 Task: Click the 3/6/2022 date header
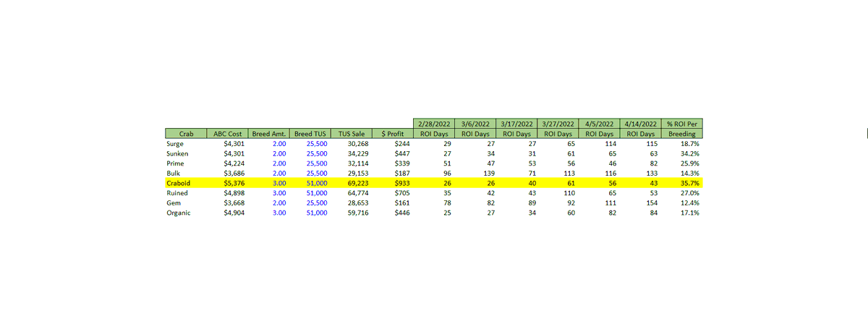(x=477, y=124)
